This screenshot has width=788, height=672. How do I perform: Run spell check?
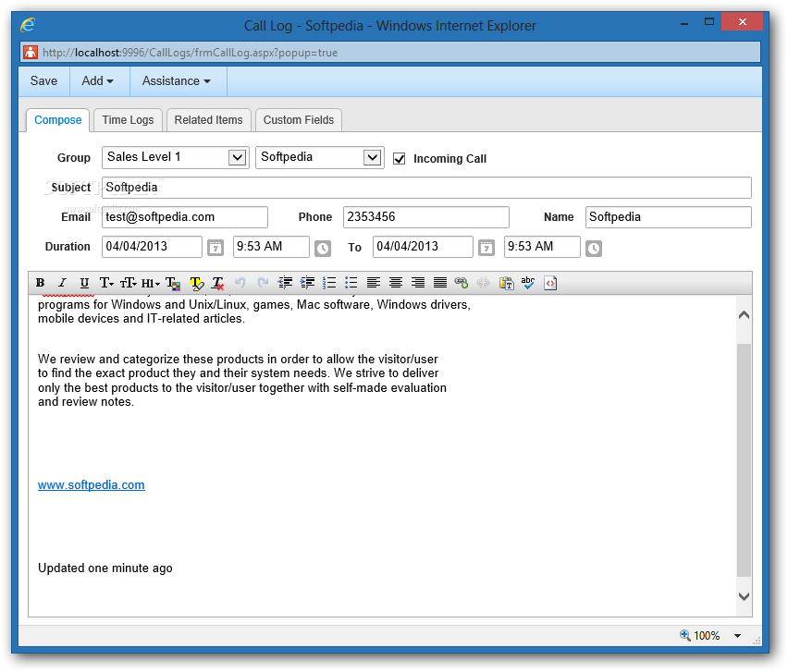(x=528, y=283)
